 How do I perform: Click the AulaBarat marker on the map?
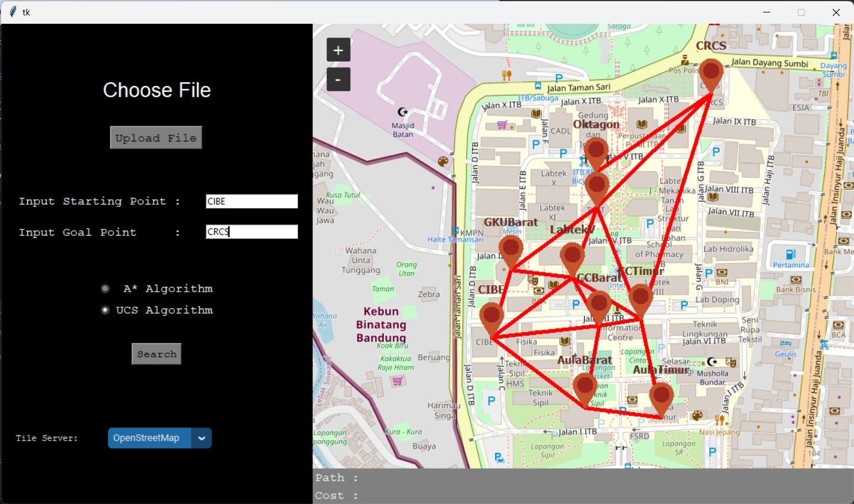585,385
